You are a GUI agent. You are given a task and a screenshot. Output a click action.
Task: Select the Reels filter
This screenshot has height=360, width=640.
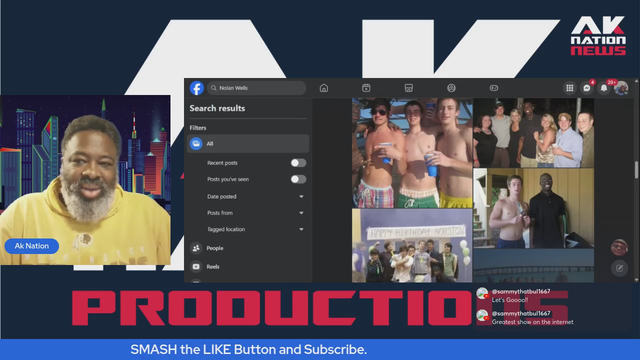coord(248,267)
